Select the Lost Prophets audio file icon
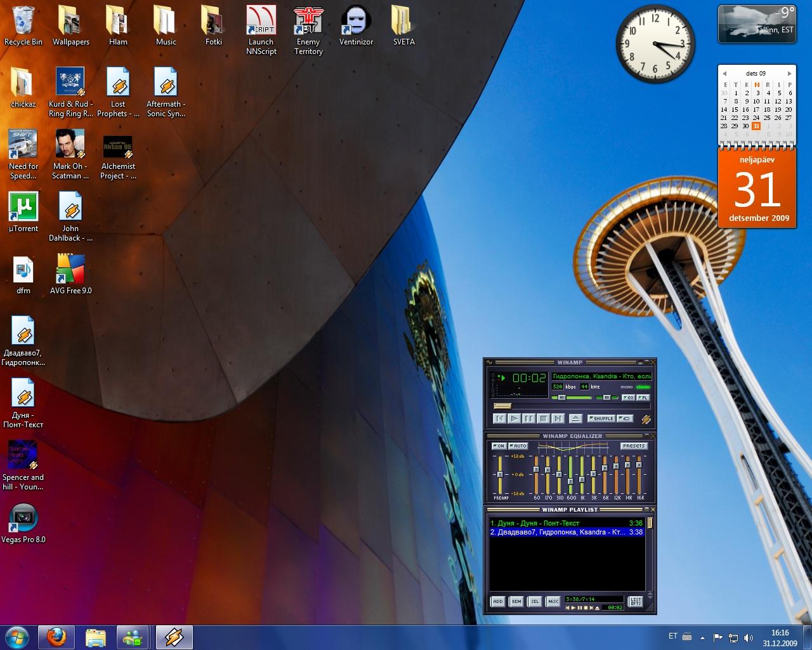This screenshot has width=812, height=650. point(118,93)
